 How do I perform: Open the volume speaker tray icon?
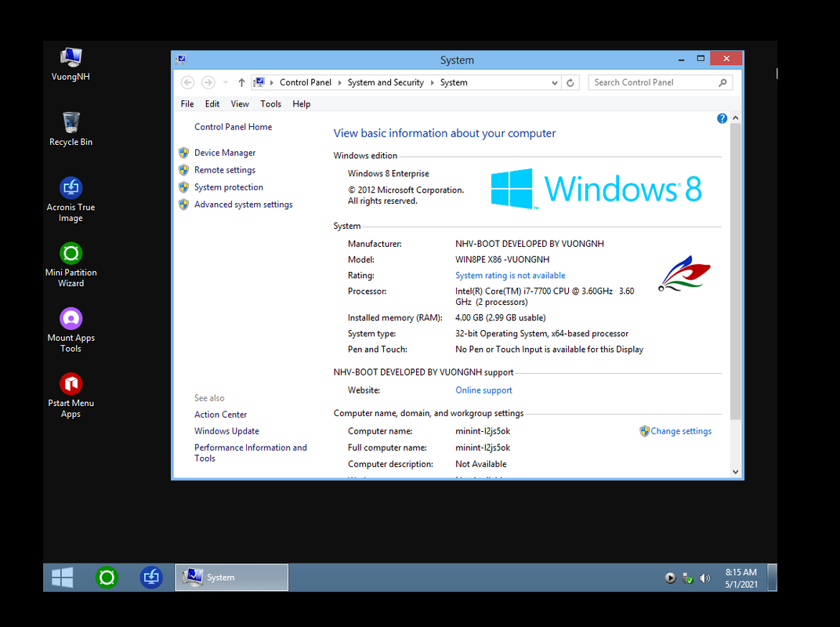[x=705, y=578]
